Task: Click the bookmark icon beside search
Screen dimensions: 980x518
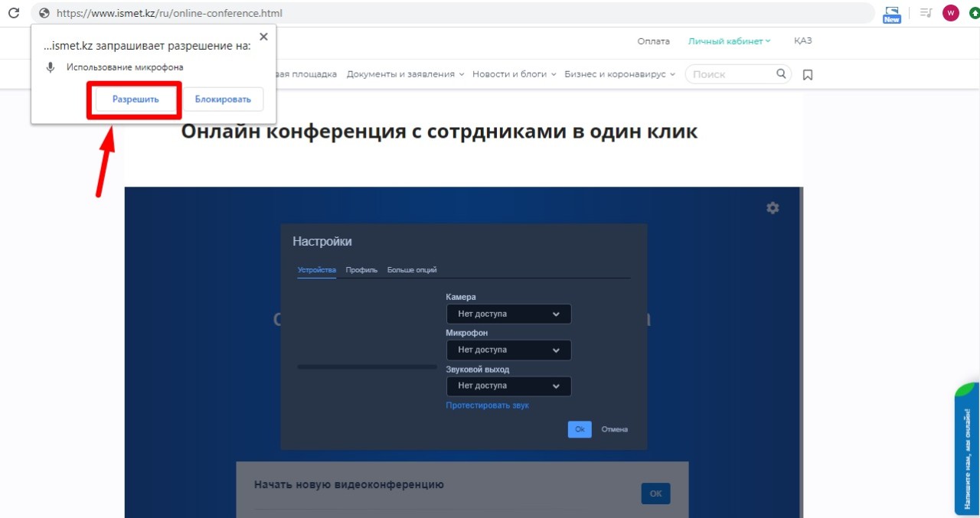Action: coord(807,74)
